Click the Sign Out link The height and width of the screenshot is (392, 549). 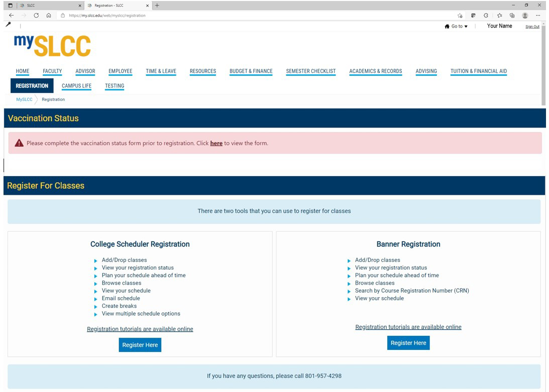coord(532,27)
